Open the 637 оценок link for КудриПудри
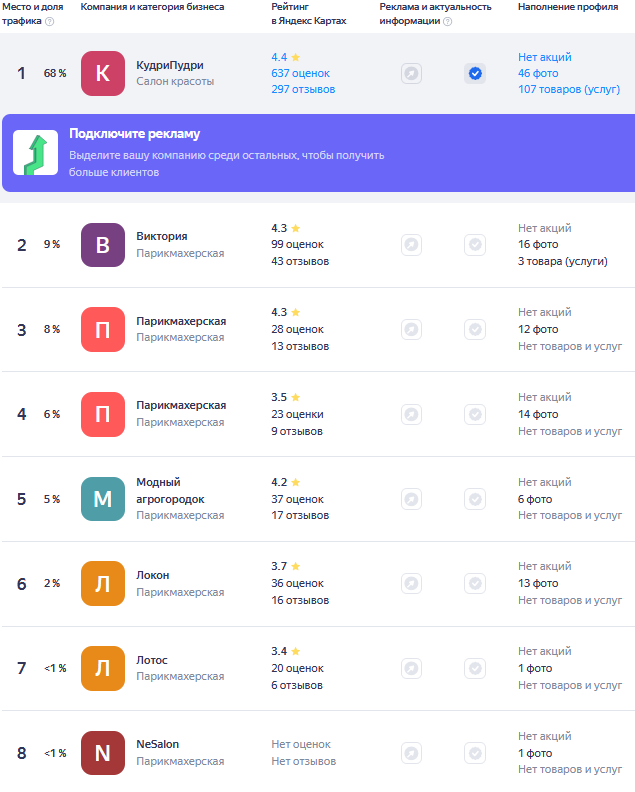 pos(301,73)
